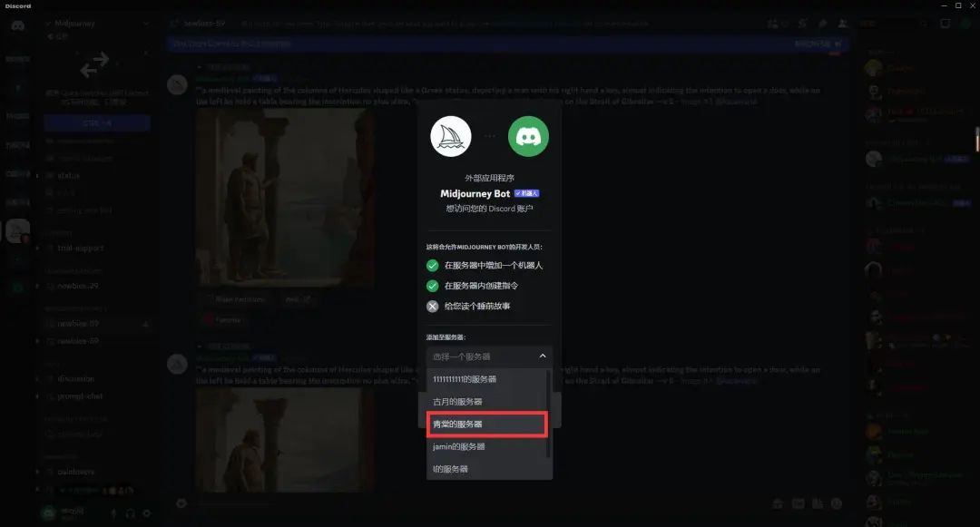Collapse the 选择一个服务器 dropdown

[x=489, y=356]
